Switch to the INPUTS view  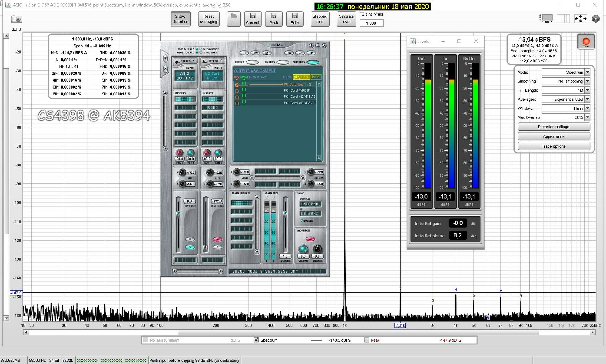[x=283, y=62]
